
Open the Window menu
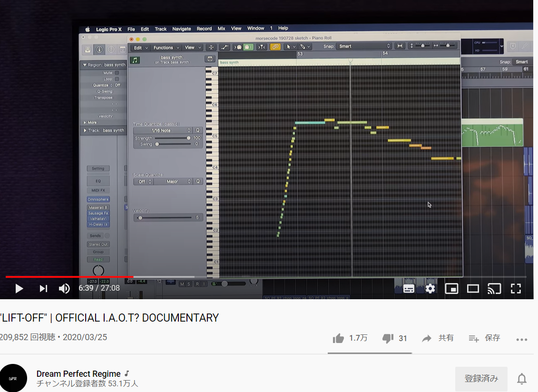click(x=255, y=28)
